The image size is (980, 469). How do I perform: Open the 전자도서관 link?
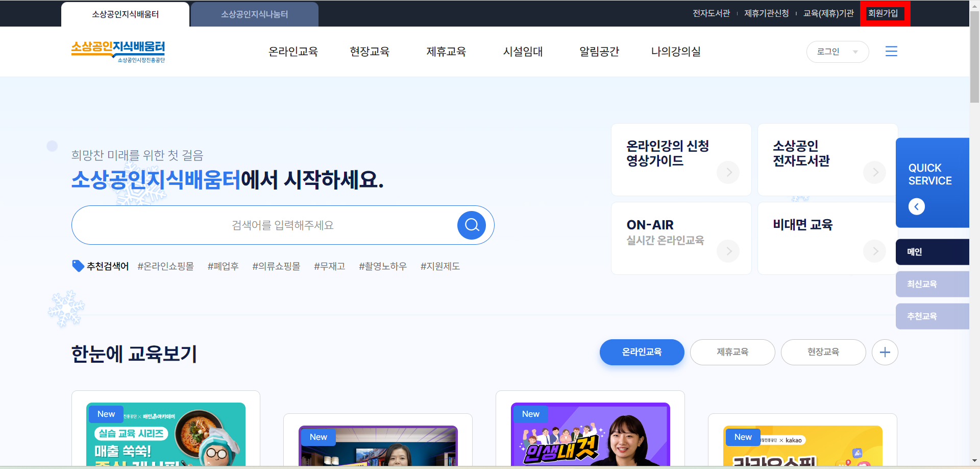coord(712,13)
